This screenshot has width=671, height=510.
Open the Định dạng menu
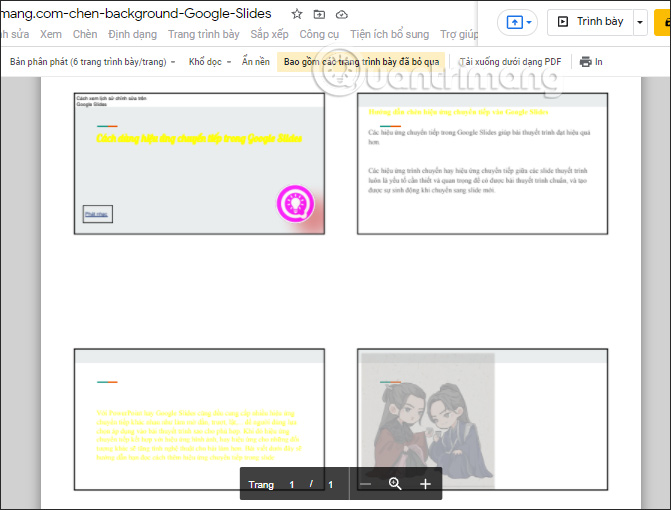coord(133,34)
